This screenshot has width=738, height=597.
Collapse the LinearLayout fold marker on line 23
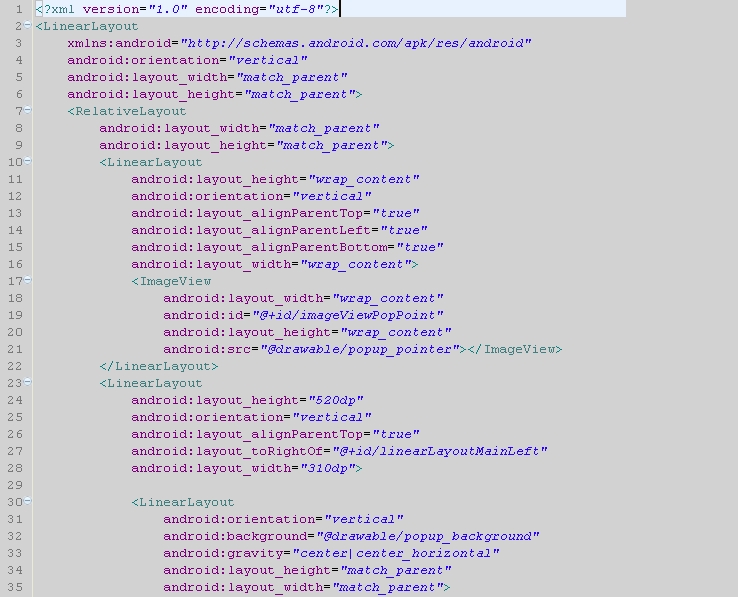click(27, 382)
